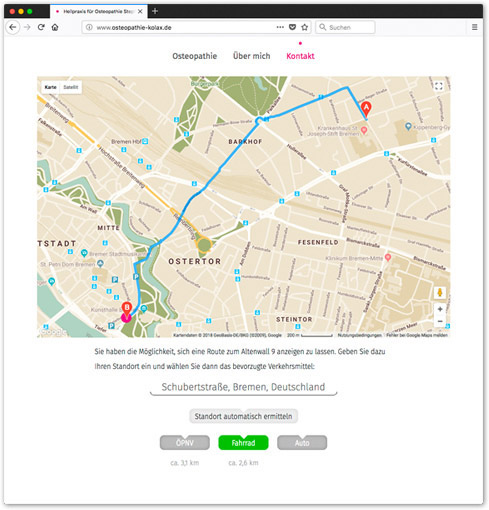Click the MITTE district label on map
489x510 pixels.
coord(108,228)
